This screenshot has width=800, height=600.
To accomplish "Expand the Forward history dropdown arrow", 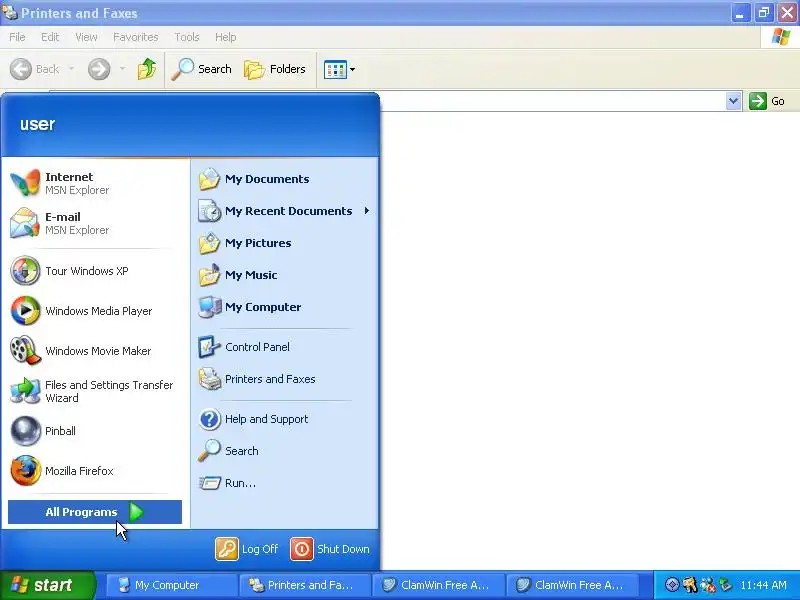I will (x=122, y=69).
